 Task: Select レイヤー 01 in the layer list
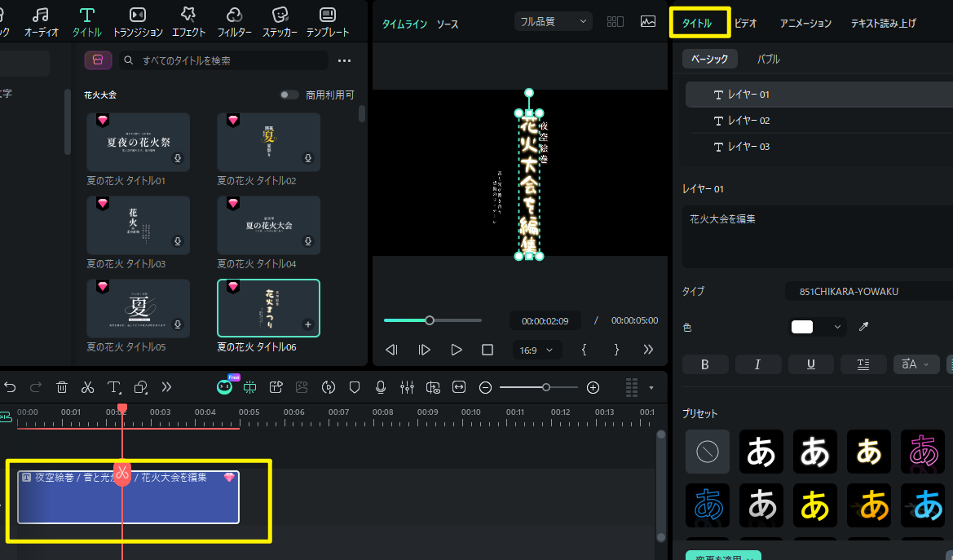click(819, 95)
